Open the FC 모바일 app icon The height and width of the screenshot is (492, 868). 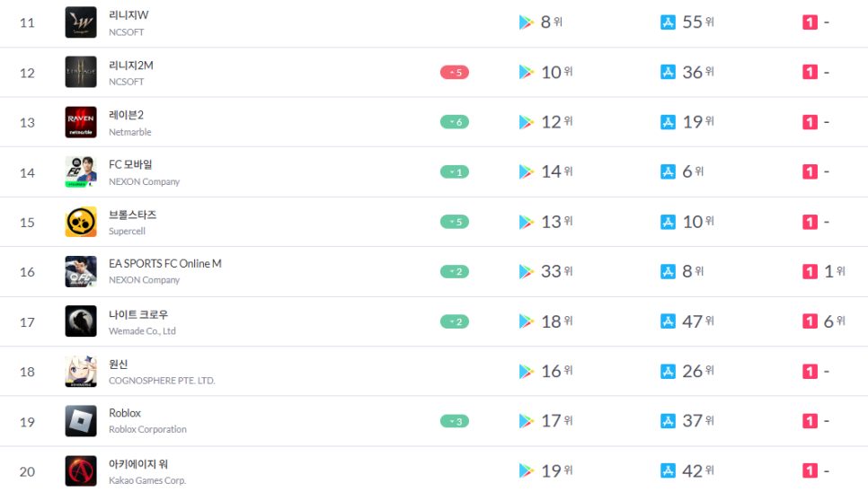(x=81, y=171)
